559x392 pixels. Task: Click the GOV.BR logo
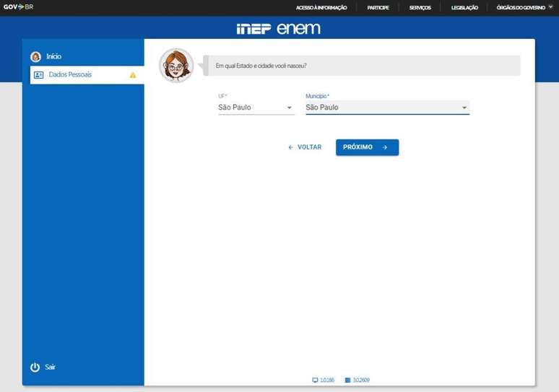pos(19,6)
